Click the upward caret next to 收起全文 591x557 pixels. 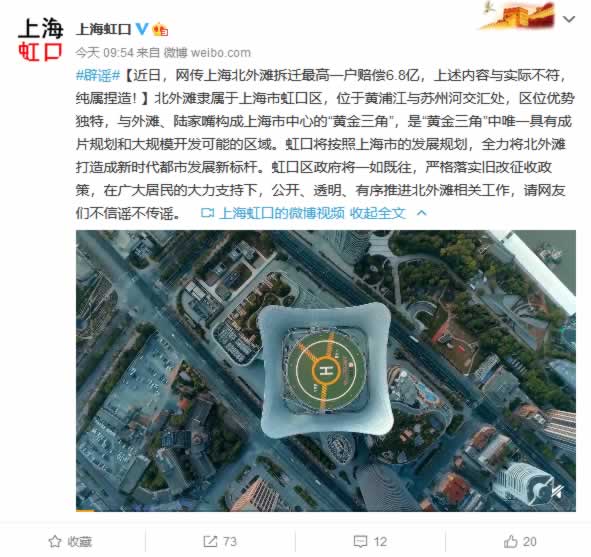point(422,213)
